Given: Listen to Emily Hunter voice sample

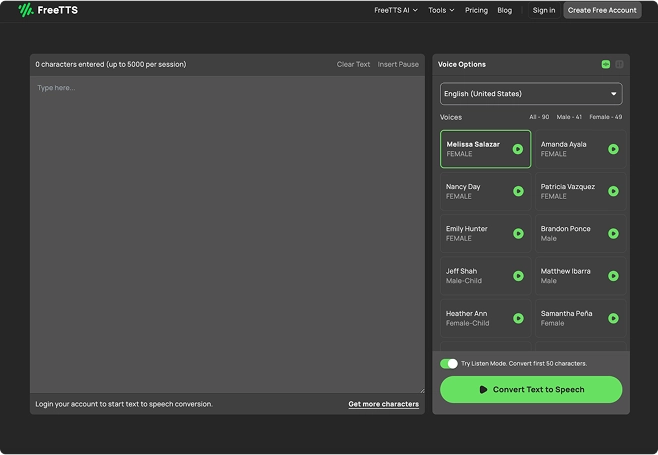Looking at the screenshot, I should pyautogui.click(x=518, y=233).
